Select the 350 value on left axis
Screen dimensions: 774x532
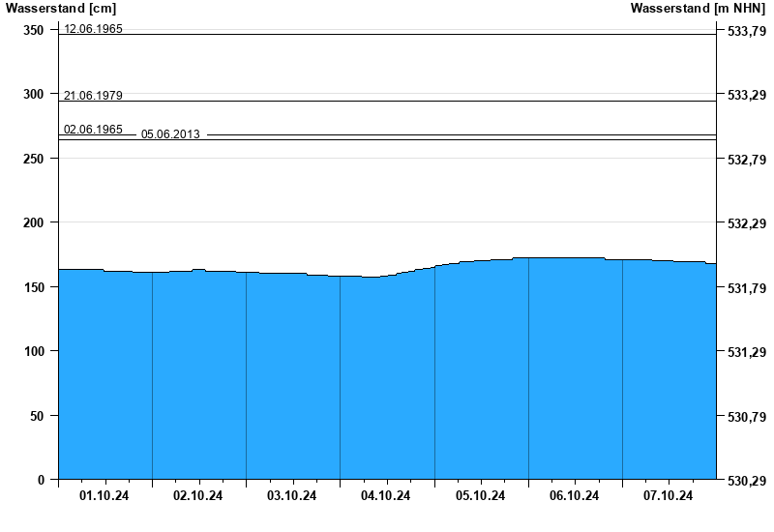34,30
